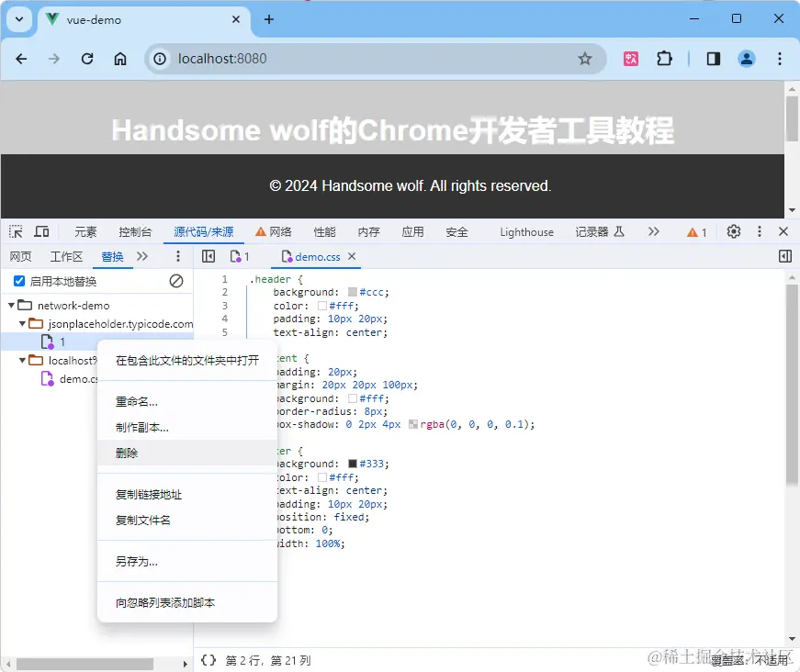
Task: Open the 性能 (Performance) panel
Action: 324,232
